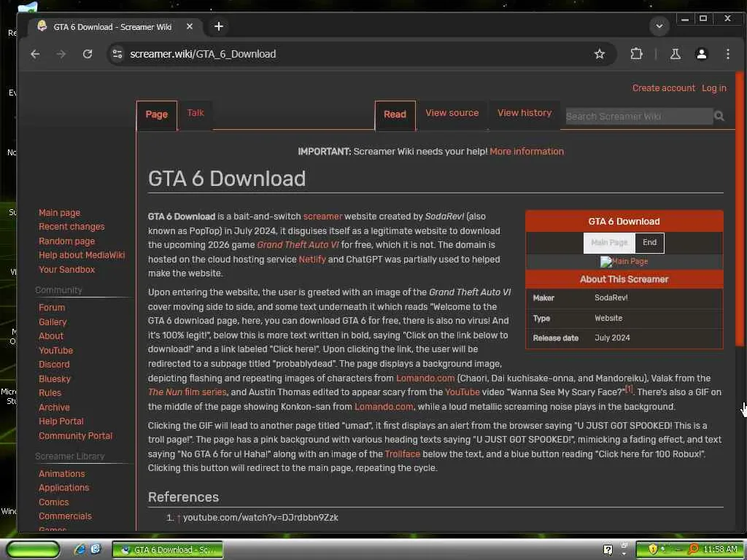Click the orange magnifier tray icon

point(694,549)
